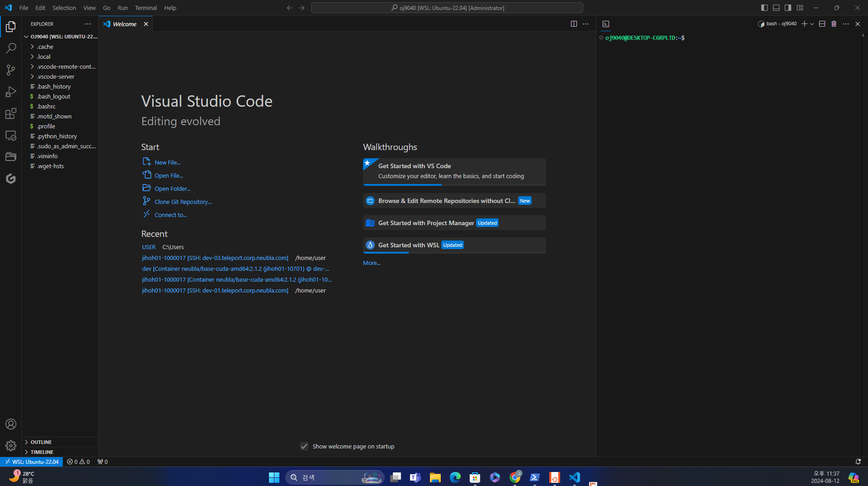The image size is (868, 486).
Task: Expand the .vscode-remote-cont... folder
Action: pos(60,66)
